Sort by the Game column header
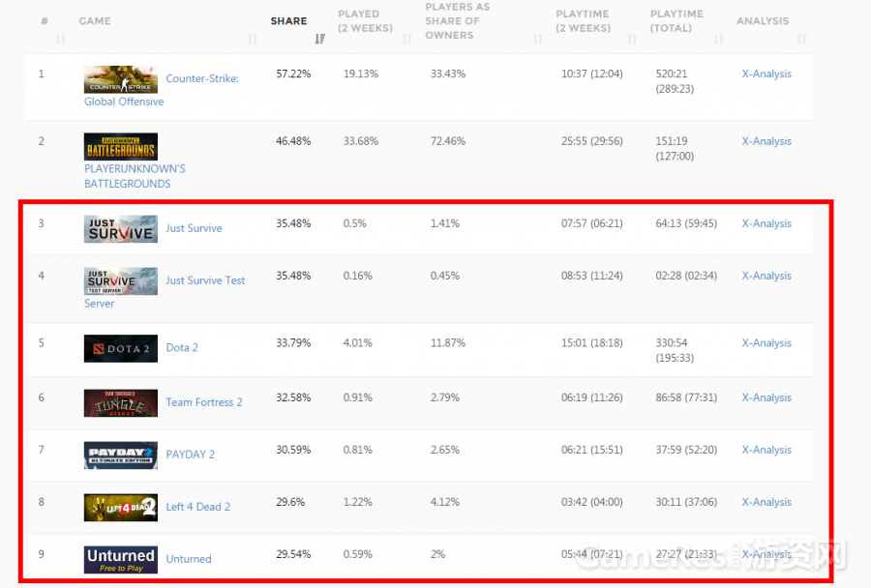The width and height of the screenshot is (871, 588). pyautogui.click(x=95, y=21)
